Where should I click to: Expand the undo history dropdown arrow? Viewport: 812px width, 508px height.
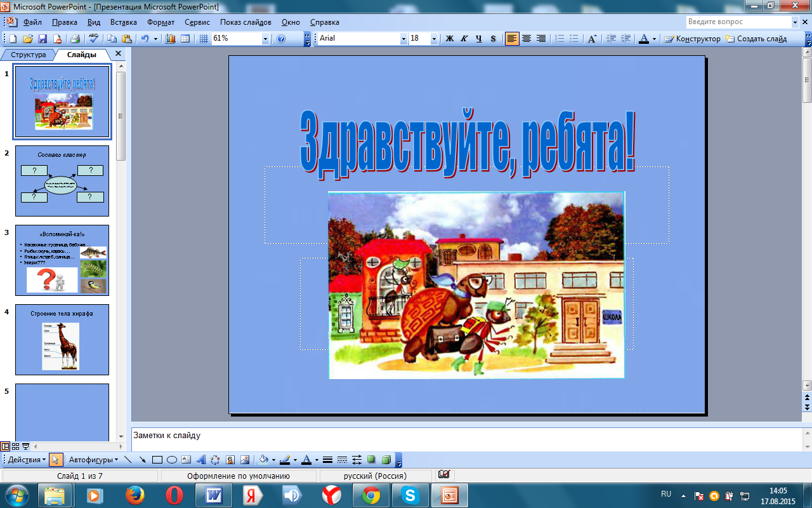155,39
